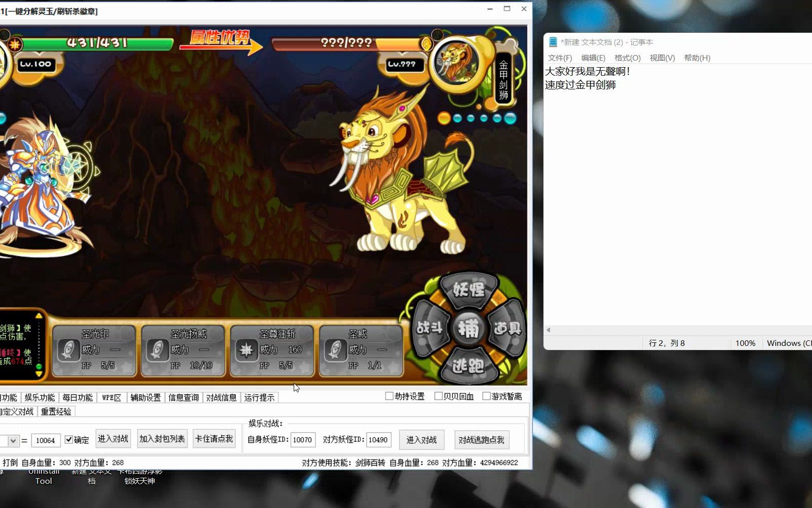The image size is (812, 508).
Task: Click the Notepad app icon in title bar
Action: (553, 42)
